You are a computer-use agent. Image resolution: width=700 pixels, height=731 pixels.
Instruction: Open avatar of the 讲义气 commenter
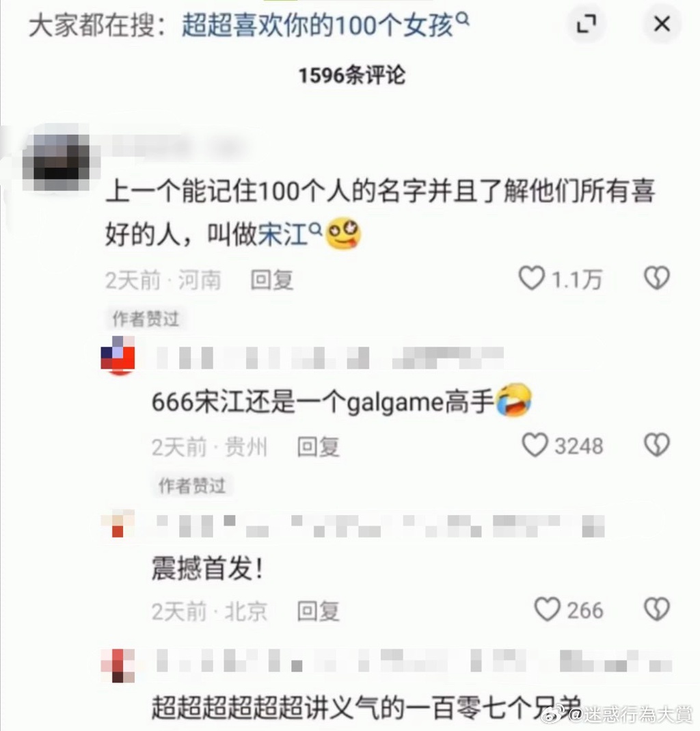118,665
